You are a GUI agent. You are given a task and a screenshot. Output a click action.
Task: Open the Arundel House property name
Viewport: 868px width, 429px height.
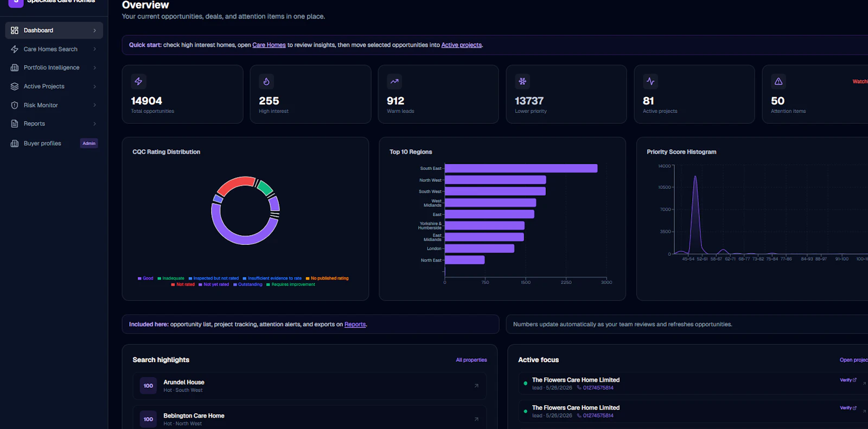184,382
